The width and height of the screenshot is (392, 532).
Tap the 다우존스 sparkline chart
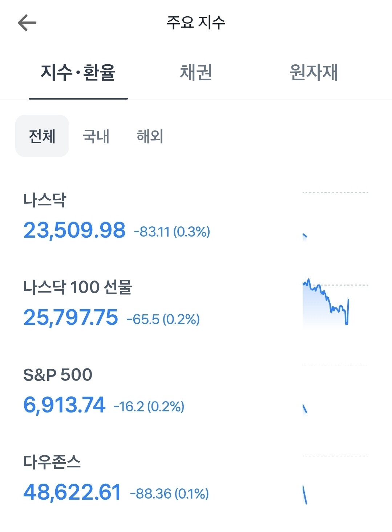click(335, 480)
